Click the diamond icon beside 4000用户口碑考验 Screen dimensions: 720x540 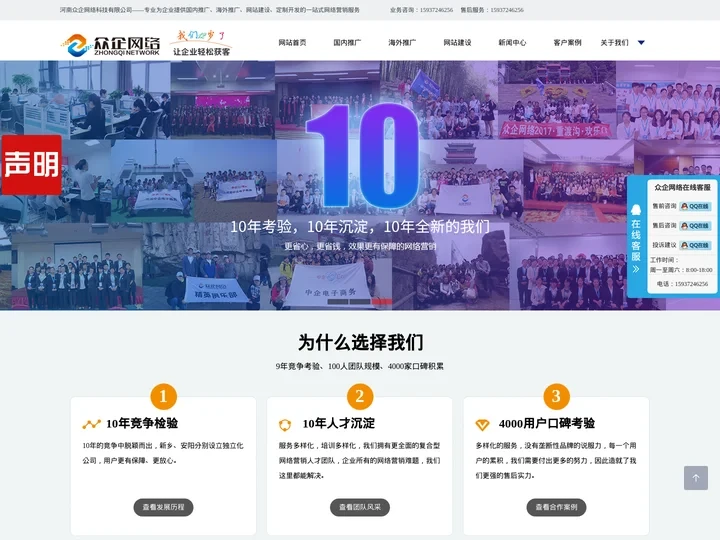(482, 425)
